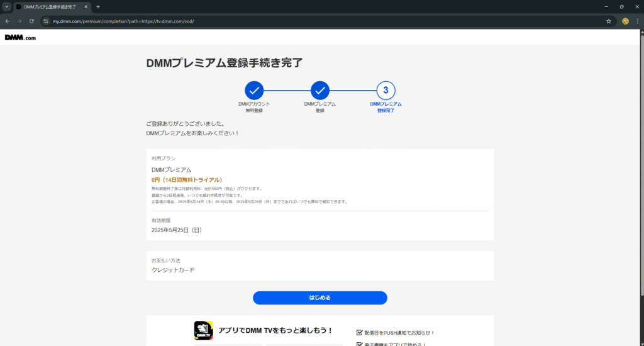644x346 pixels.
Task: Click the アプリでDMM TVをもっと楽しもう heading
Action: [275, 330]
